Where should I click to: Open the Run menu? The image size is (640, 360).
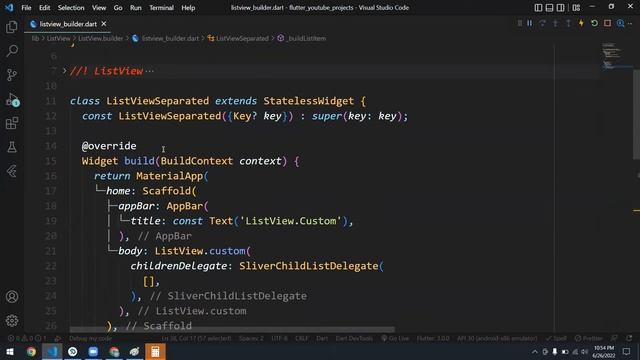pos(136,7)
